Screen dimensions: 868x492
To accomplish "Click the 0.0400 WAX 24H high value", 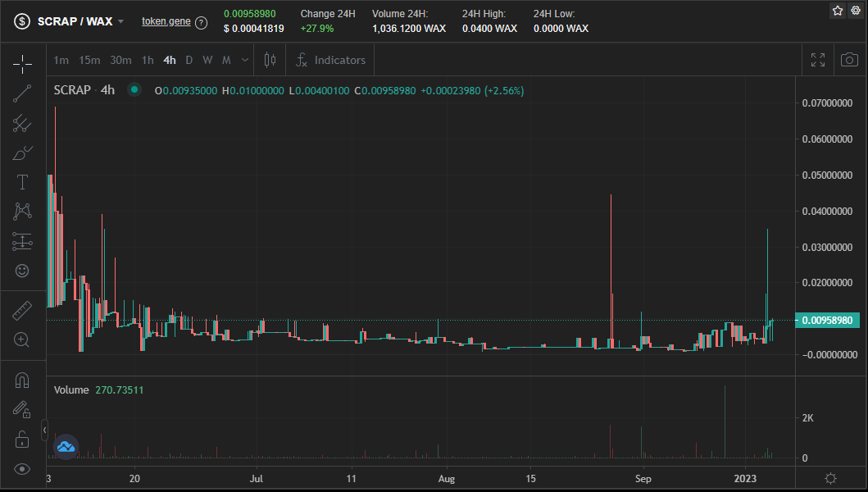I will 490,29.
